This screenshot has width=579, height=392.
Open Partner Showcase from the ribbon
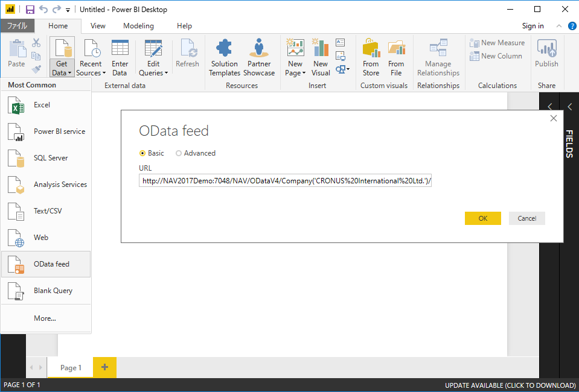pyautogui.click(x=259, y=57)
